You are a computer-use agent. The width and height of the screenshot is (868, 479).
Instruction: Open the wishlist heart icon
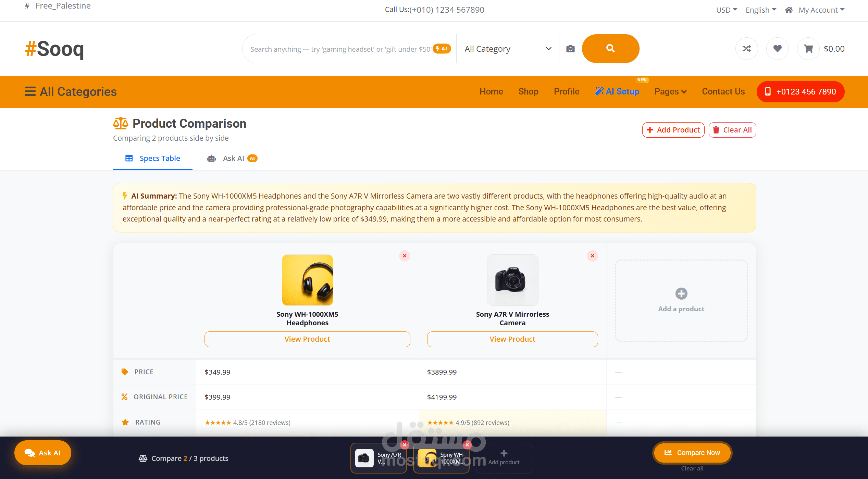click(777, 49)
